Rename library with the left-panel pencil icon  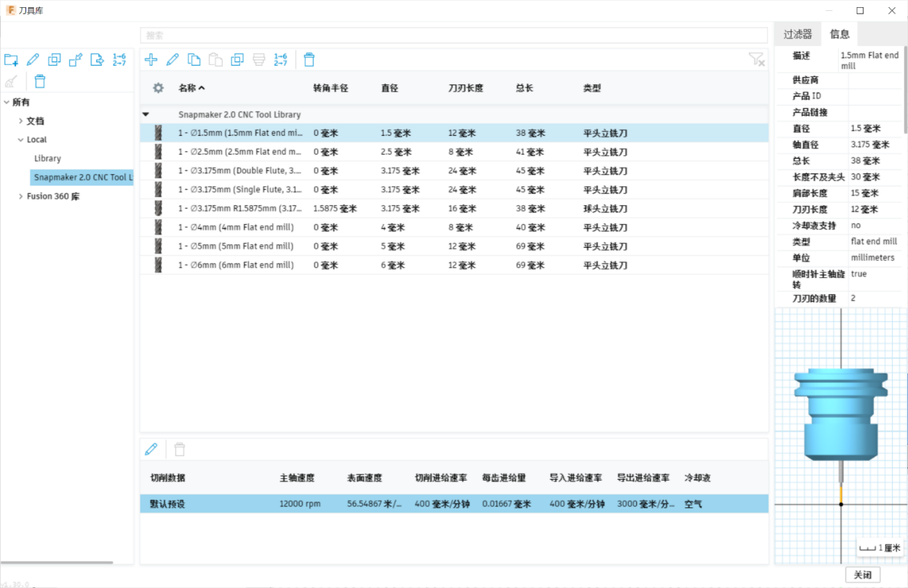pyautogui.click(x=33, y=60)
